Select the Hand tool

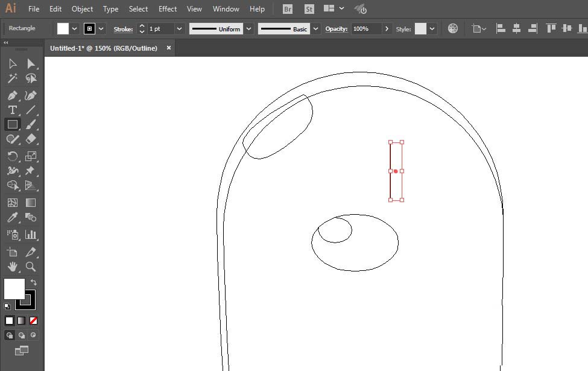pyautogui.click(x=12, y=267)
